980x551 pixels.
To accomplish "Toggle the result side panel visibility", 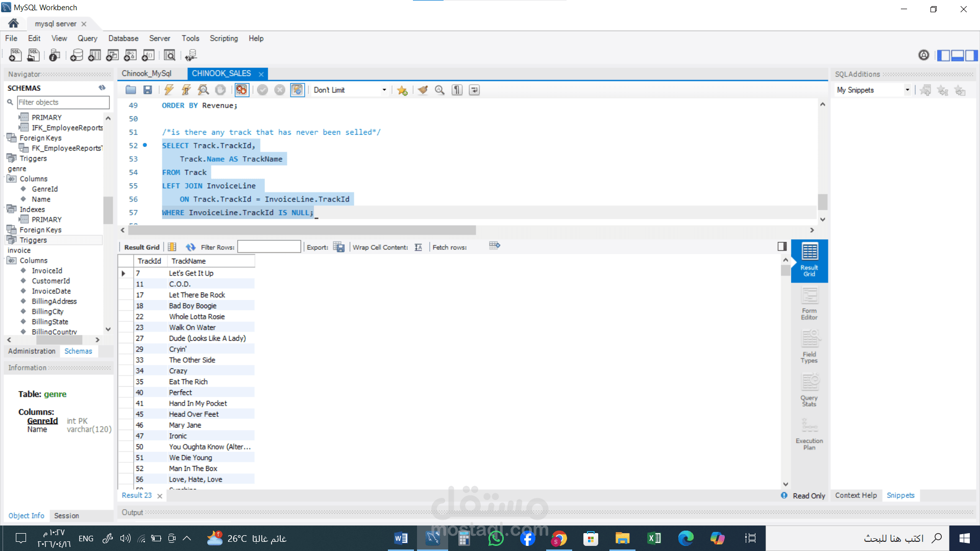I will coord(782,246).
